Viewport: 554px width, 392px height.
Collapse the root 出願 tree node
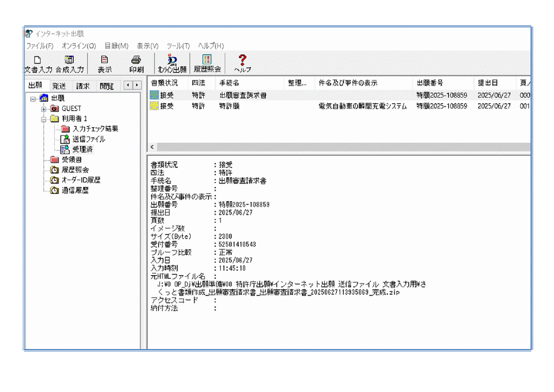click(33, 98)
